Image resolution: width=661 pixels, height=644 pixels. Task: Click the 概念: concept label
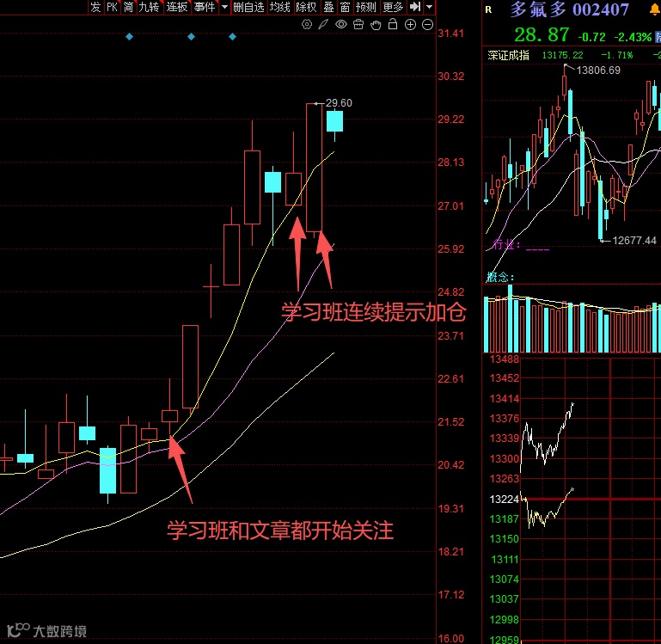500,277
